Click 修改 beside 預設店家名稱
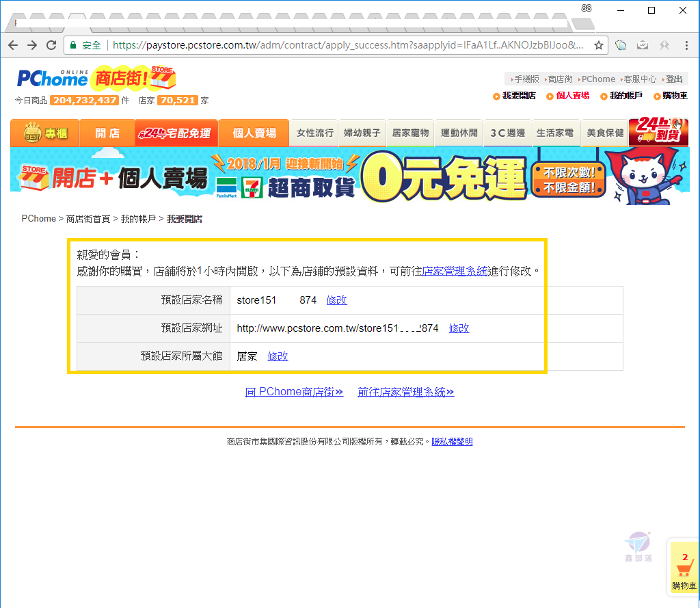This screenshot has width=700, height=608. tap(336, 300)
